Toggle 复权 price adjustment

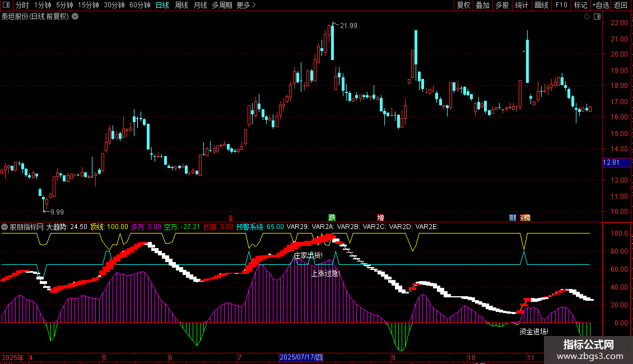pyautogui.click(x=464, y=5)
